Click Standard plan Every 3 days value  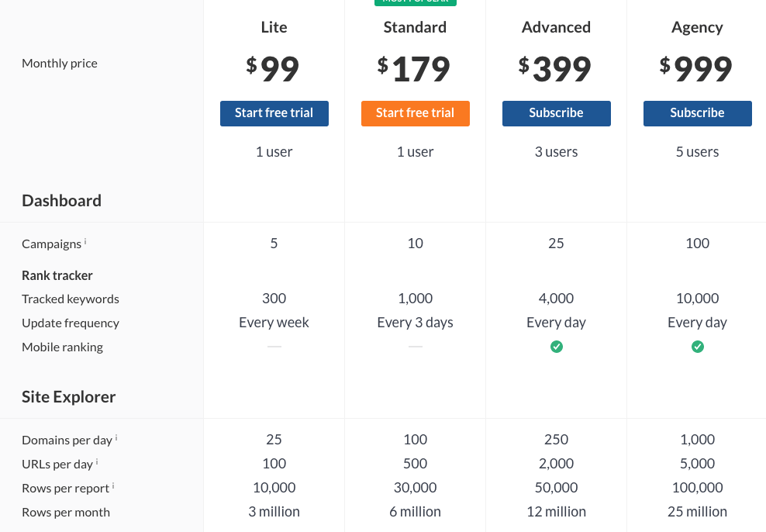[416, 323]
